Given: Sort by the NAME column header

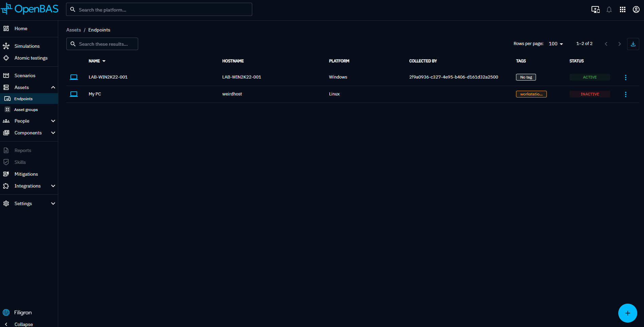Looking at the screenshot, I should tap(94, 61).
